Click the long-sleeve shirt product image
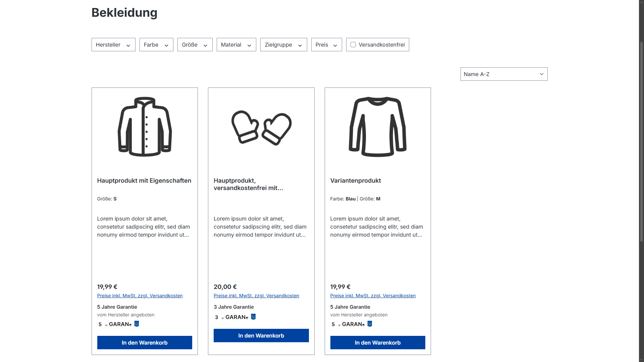Image resolution: width=644 pixels, height=362 pixels. 378,127
